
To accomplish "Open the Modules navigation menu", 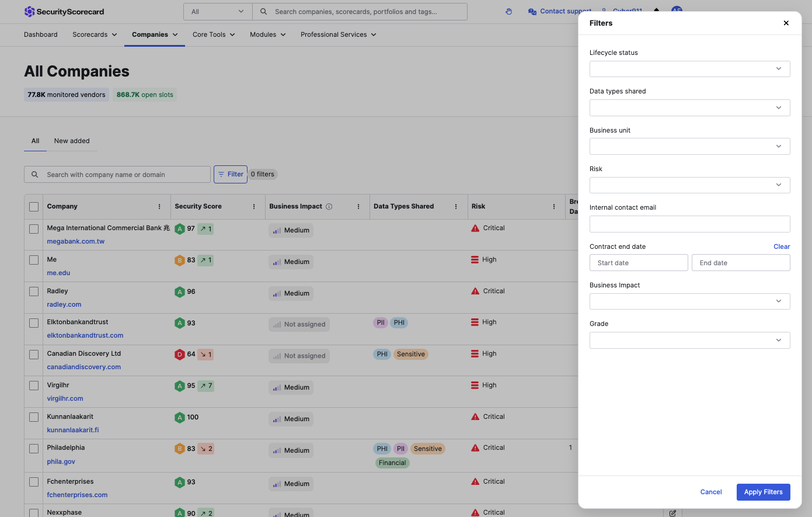I will [268, 34].
